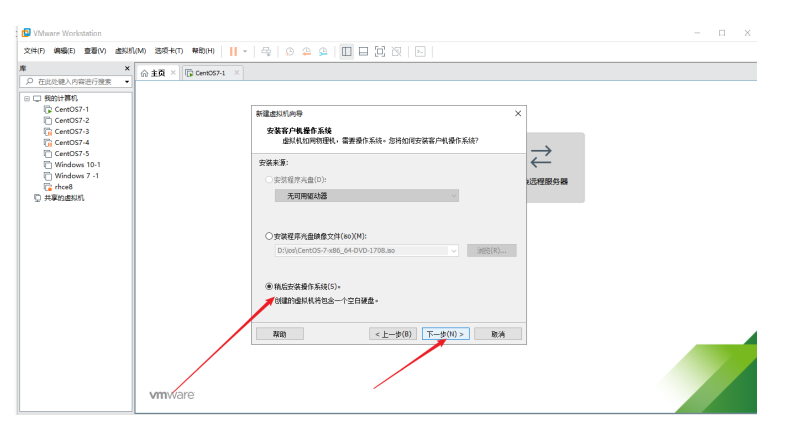Click the 共享的虚拟机 shared VMs icon

(x=37, y=198)
